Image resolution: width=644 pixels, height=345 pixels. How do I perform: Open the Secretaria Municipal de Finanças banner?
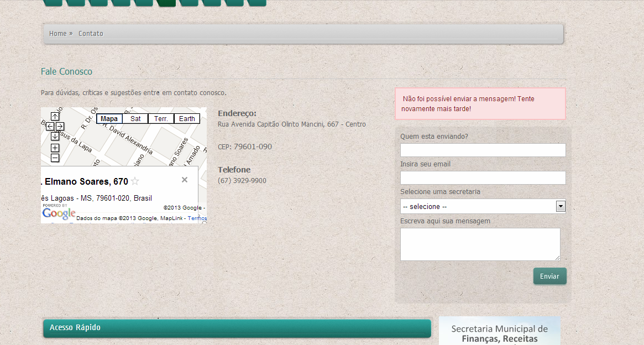pyautogui.click(x=499, y=332)
